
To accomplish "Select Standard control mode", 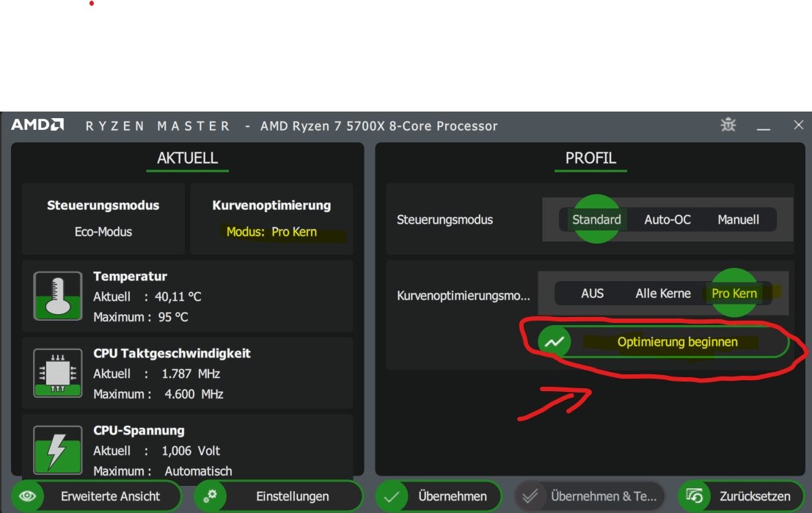I will point(596,219).
